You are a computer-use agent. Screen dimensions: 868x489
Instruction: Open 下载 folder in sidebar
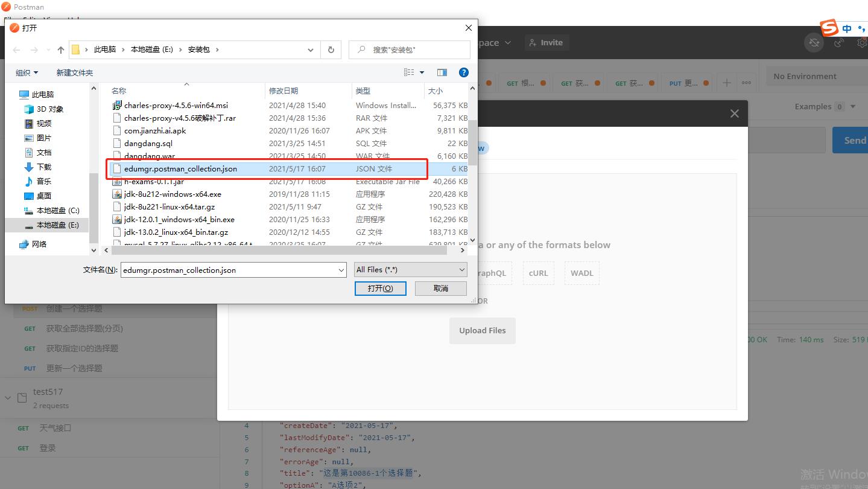pyautogui.click(x=38, y=167)
